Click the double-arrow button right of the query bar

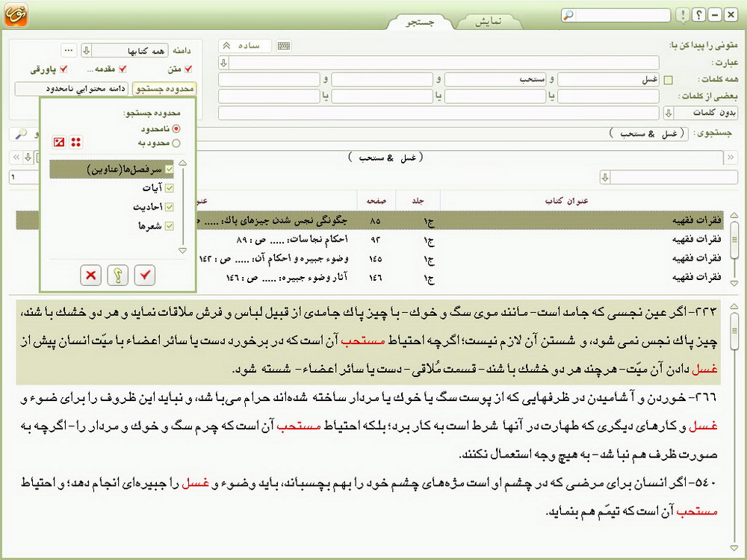[731, 157]
